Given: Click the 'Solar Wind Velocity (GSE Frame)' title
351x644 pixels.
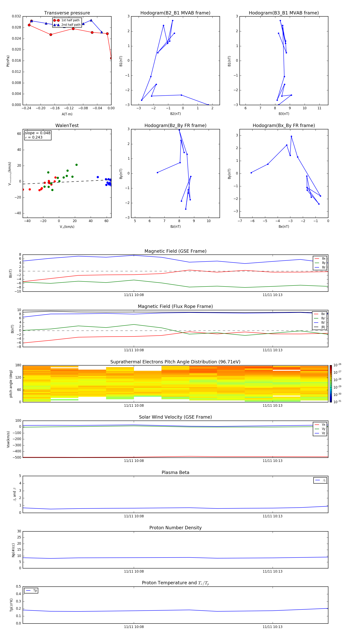Looking at the screenshot, I should (x=175, y=417).
